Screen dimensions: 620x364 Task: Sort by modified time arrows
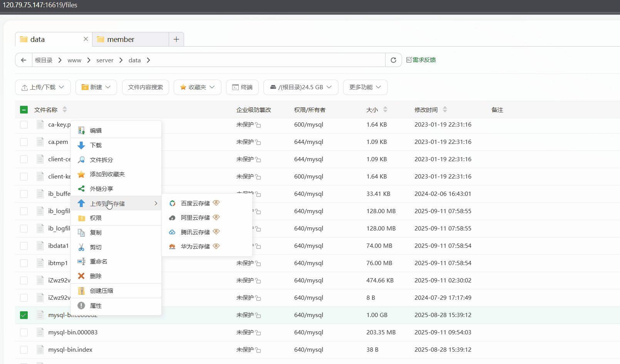point(445,109)
